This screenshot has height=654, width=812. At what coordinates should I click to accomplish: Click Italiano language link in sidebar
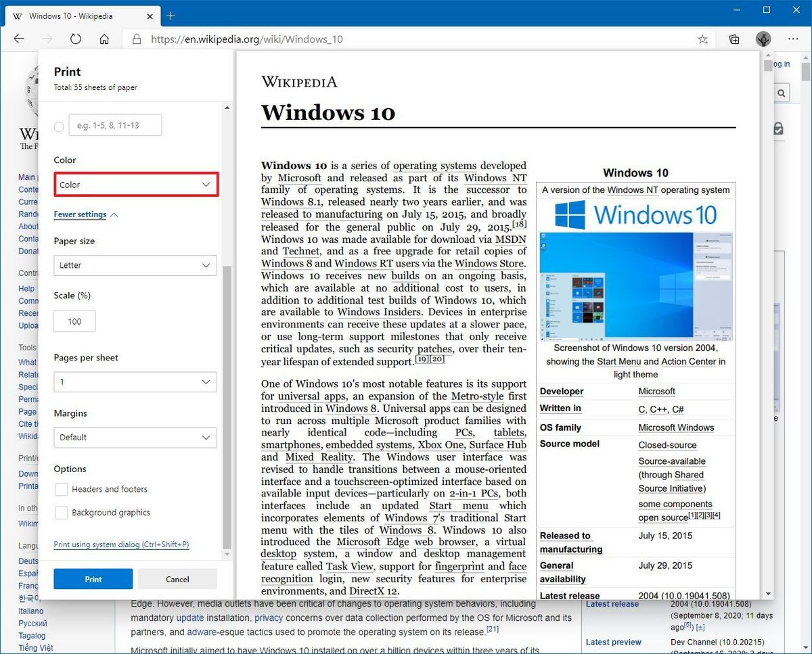pos(31,611)
